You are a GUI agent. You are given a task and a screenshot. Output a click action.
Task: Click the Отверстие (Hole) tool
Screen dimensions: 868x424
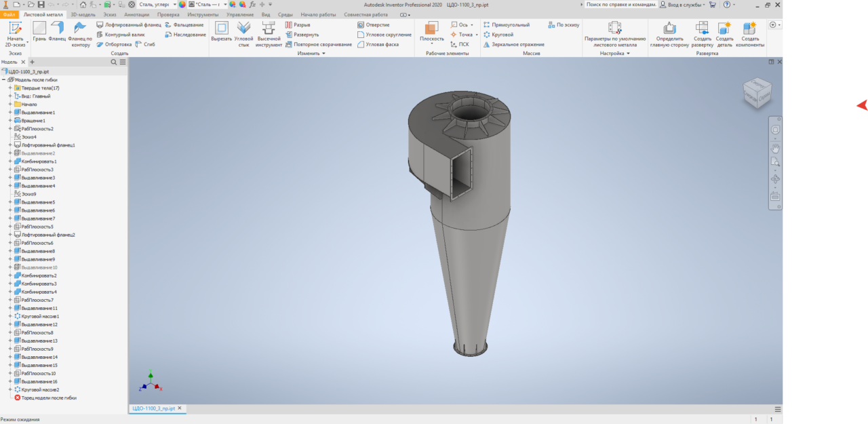(374, 25)
